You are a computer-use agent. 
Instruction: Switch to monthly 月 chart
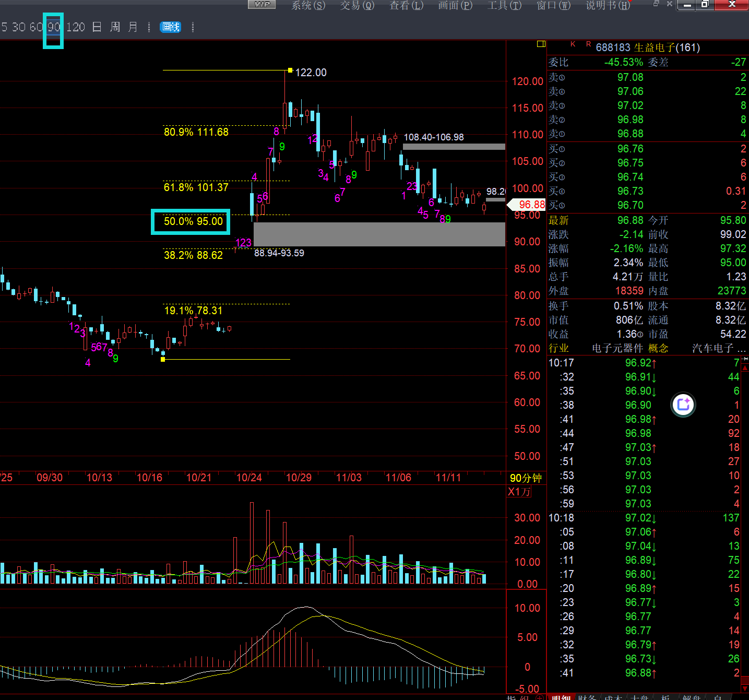(x=133, y=27)
